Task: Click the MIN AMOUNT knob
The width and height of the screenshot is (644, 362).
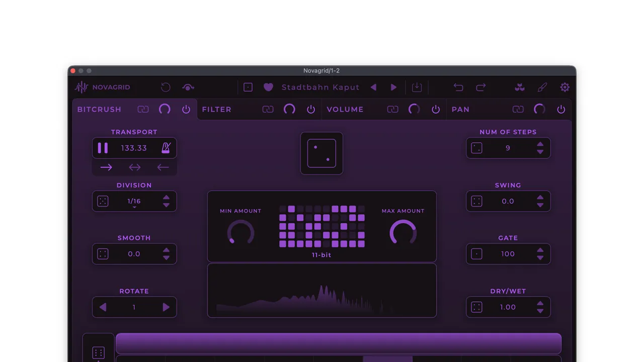Action: [x=240, y=232]
